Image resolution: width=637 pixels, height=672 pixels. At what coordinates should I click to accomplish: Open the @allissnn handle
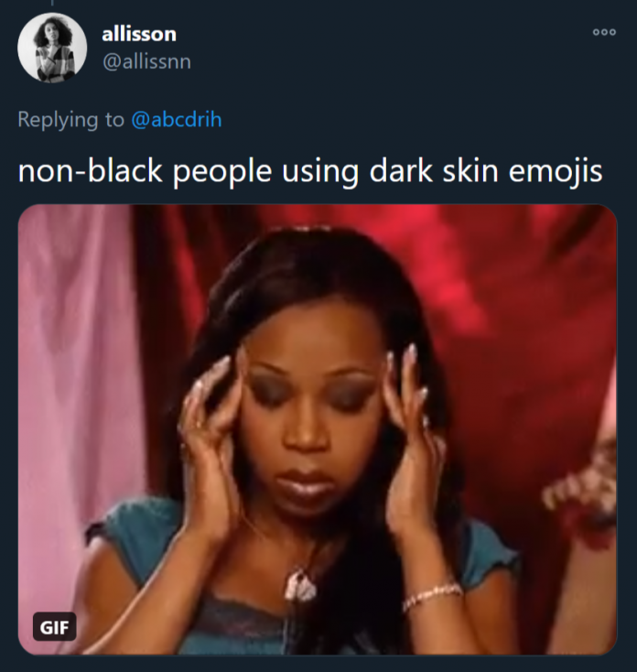tap(146, 61)
